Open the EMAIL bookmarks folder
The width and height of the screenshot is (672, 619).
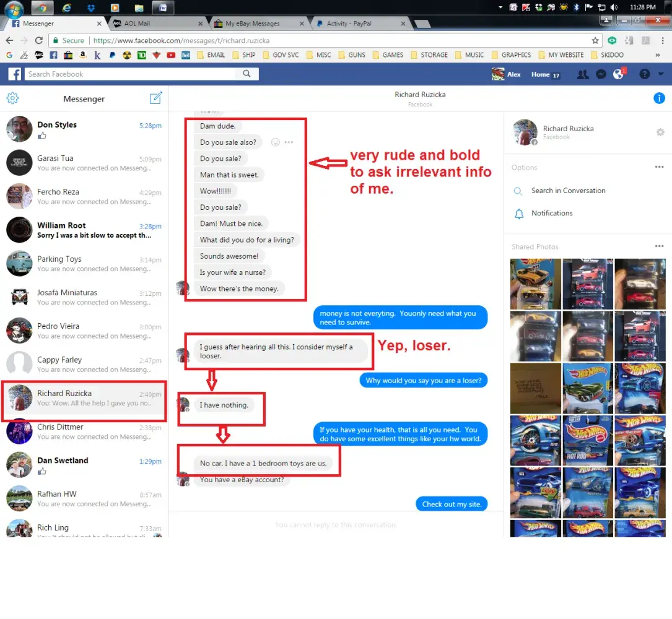pos(211,55)
